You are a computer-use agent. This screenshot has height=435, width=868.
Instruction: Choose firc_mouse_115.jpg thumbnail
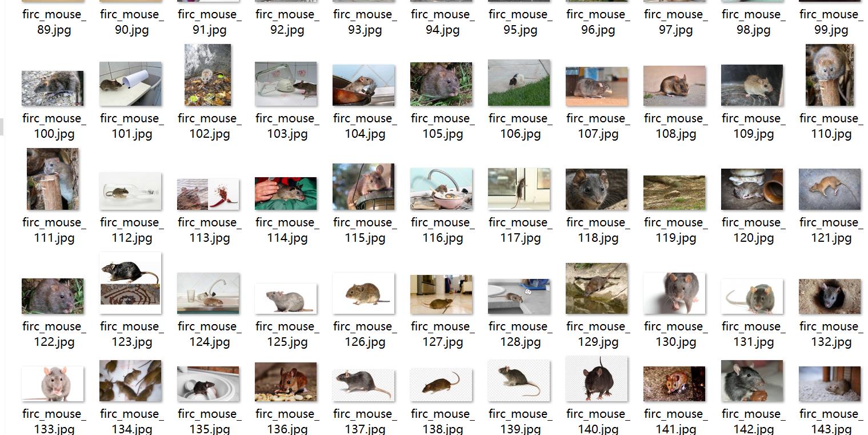(x=363, y=187)
